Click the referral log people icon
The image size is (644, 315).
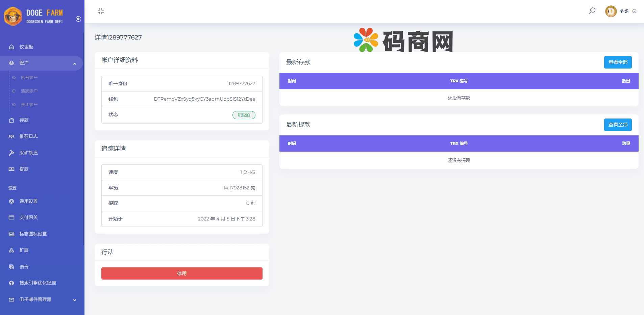11,136
